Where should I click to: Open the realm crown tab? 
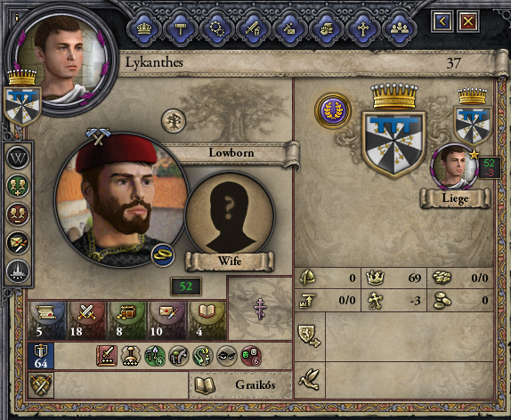[x=144, y=29]
